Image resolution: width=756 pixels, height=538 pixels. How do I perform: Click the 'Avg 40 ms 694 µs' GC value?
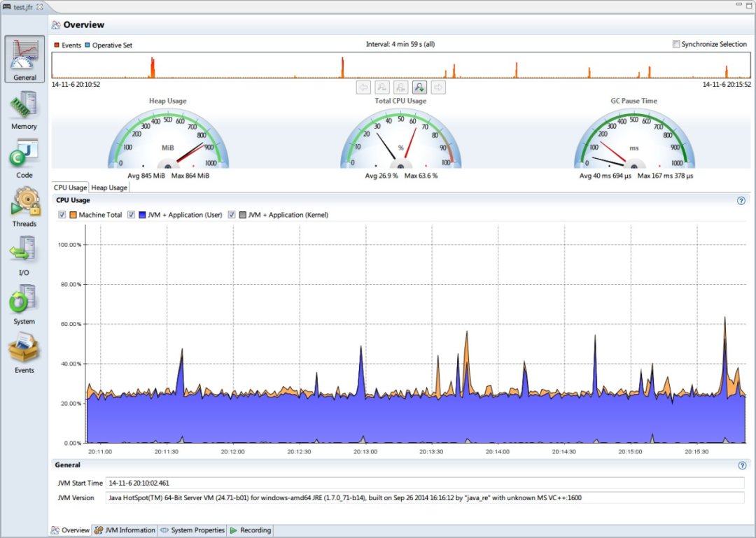[x=605, y=176]
